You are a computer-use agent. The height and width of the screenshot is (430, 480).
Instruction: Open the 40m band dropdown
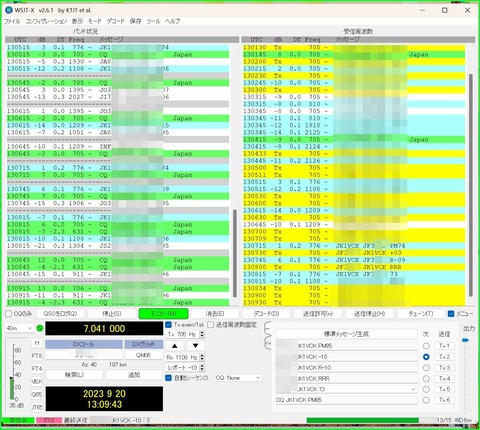click(19, 328)
